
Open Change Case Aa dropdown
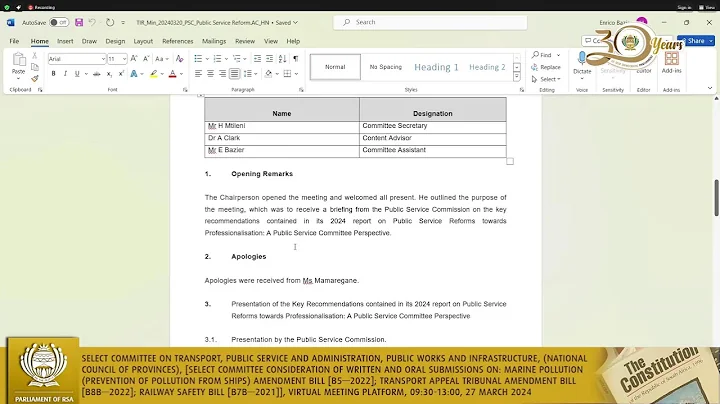point(162,59)
